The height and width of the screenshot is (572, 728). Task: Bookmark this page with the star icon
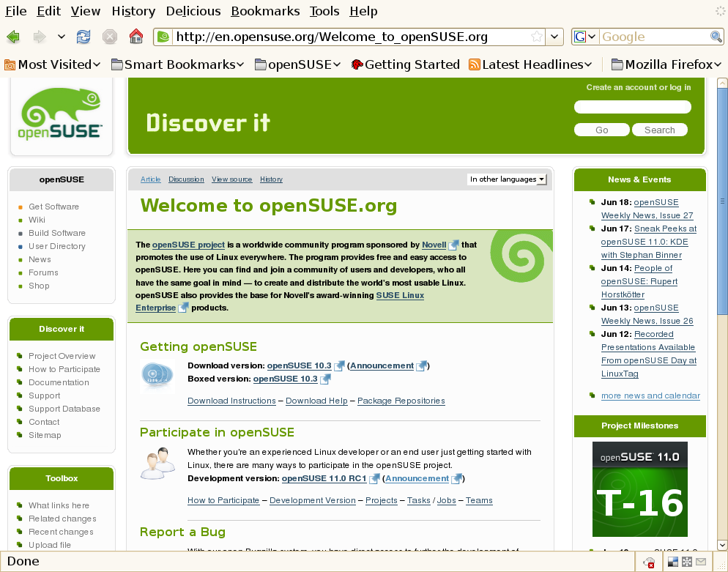tap(537, 37)
